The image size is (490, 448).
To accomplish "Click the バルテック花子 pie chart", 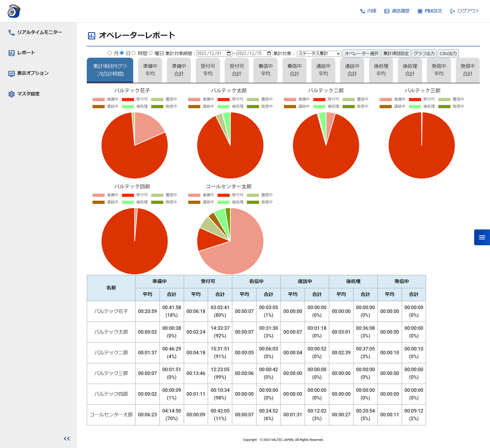I will pos(134,146).
